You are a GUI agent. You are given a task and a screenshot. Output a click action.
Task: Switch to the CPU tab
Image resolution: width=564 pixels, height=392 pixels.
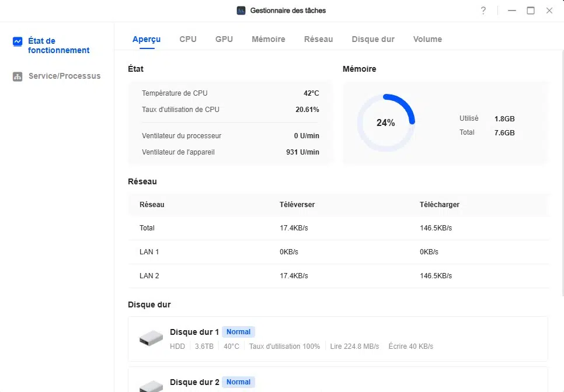click(188, 39)
